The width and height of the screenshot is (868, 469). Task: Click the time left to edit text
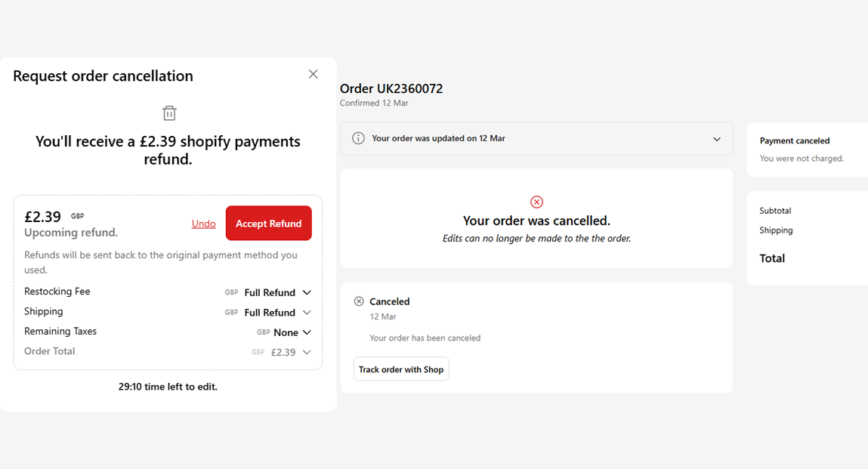pos(168,387)
